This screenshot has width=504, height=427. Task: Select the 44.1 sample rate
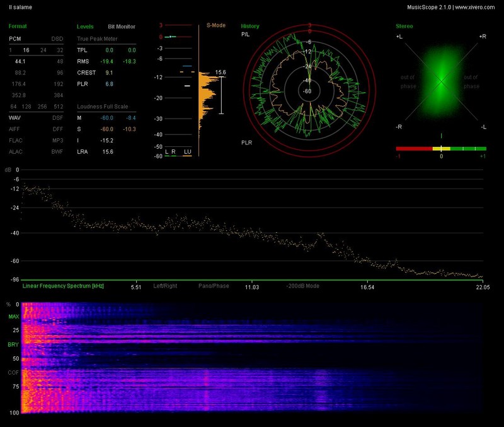point(20,61)
